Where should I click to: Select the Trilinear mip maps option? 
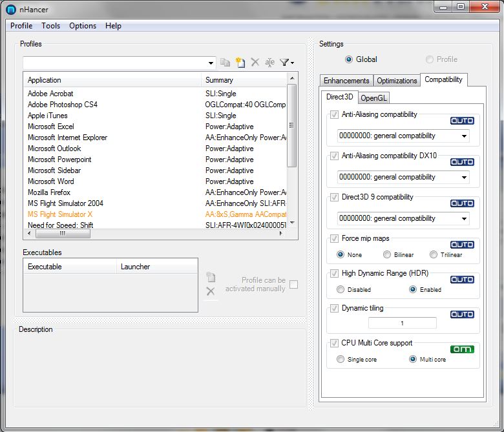[434, 255]
